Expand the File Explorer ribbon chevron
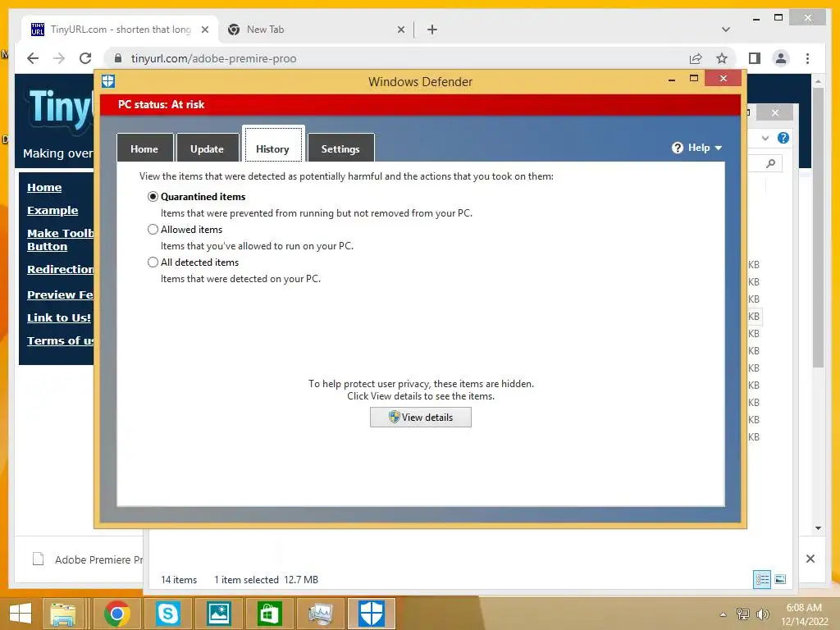The width and height of the screenshot is (840, 630). (765, 138)
